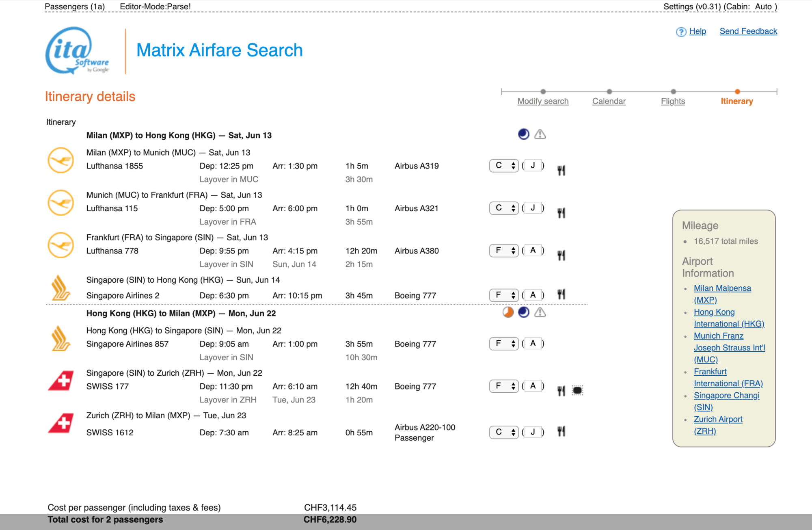Open cabin dropdown for SWISS 1612
Screen dimensions: 812x530
504,432
